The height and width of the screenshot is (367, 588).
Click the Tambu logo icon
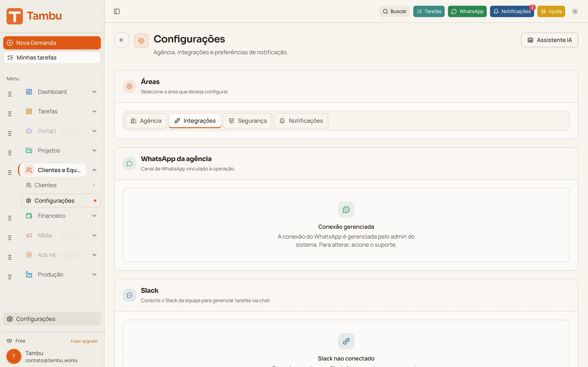[14, 16]
